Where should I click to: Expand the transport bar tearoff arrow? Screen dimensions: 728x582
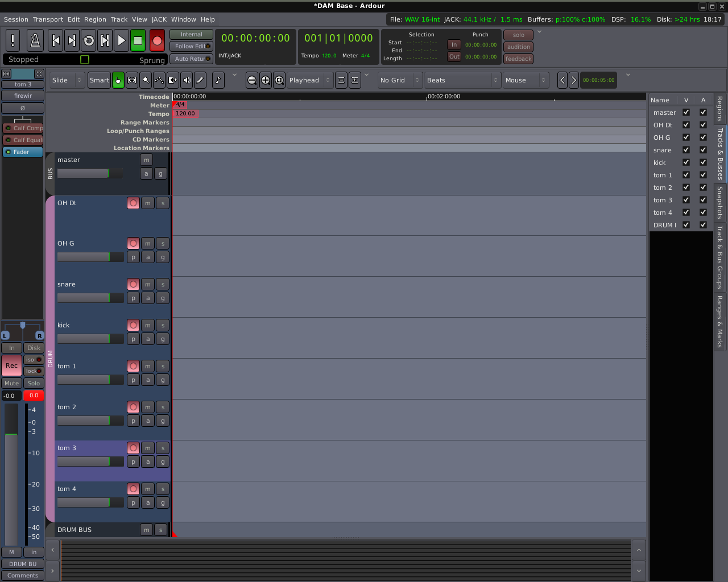pyautogui.click(x=539, y=32)
